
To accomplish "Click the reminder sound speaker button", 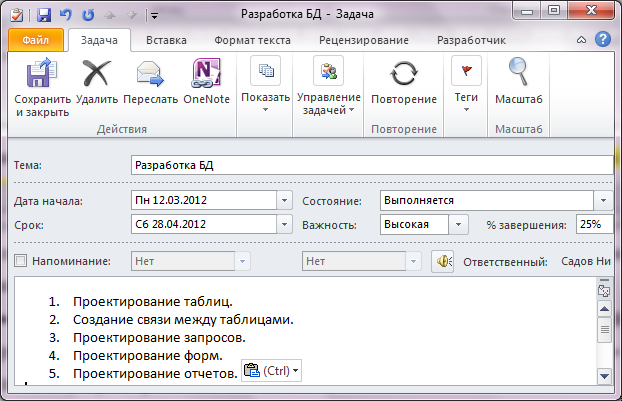I will [443, 261].
